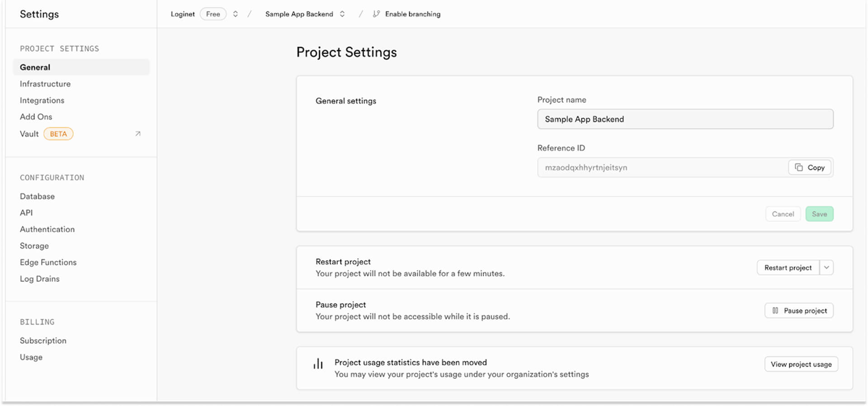
Task: Click the Cancel button
Action: tap(783, 214)
